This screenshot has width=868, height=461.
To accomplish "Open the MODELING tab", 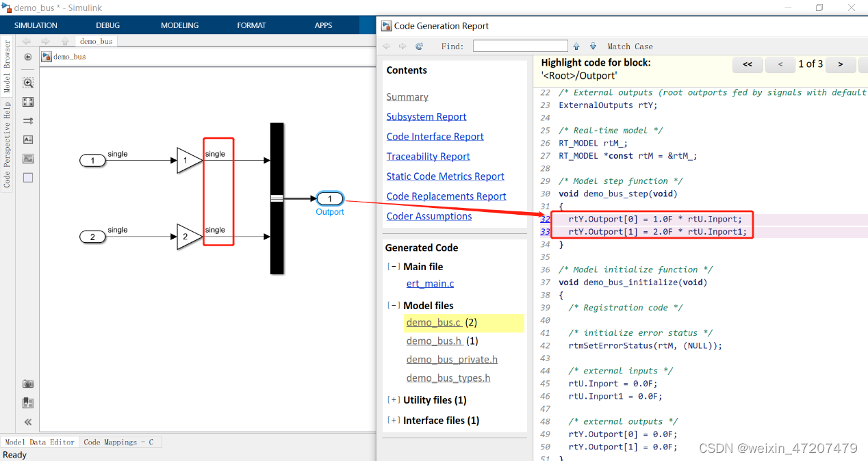I will tap(179, 25).
